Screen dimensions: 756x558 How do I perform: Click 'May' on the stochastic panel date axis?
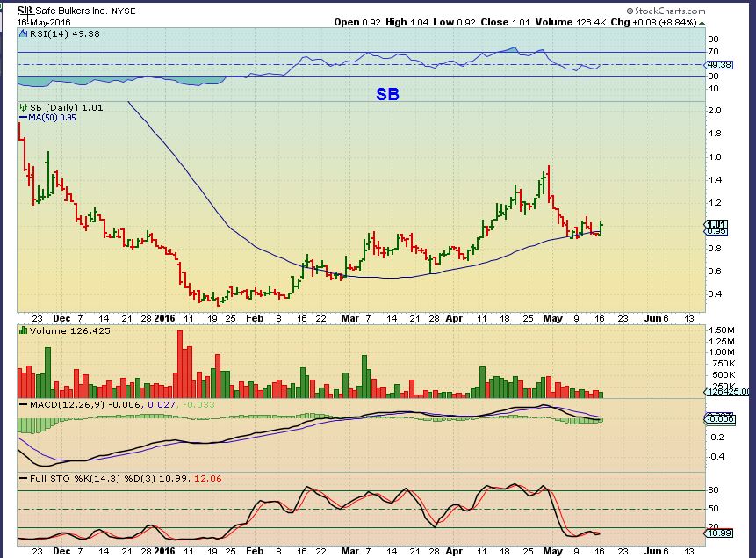click(552, 551)
